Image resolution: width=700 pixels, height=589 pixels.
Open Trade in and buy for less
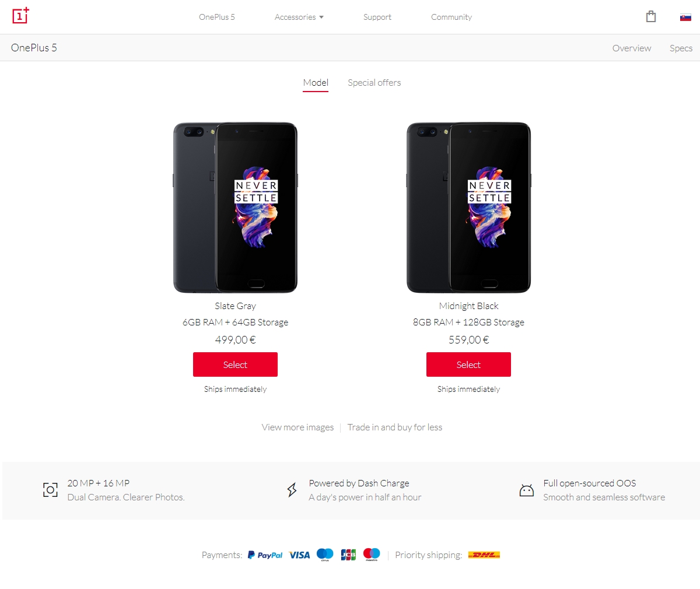click(x=395, y=427)
